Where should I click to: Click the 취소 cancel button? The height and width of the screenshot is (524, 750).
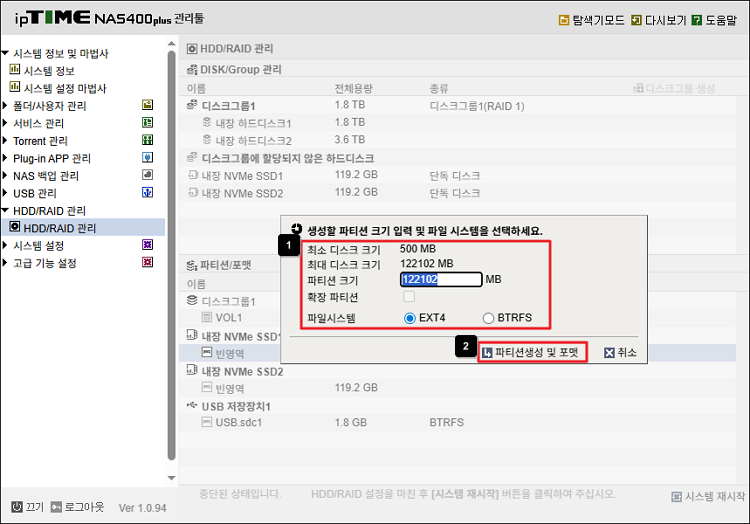[620, 352]
